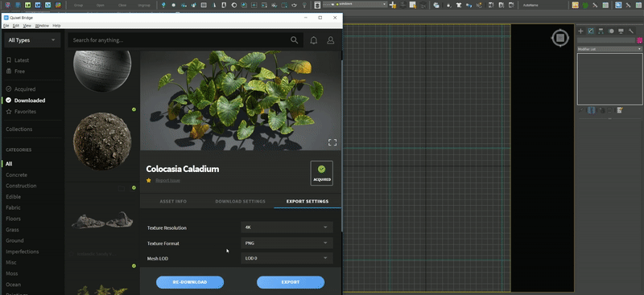This screenshot has height=295, width=644.
Task: Open the All Types dropdown
Action: pyautogui.click(x=32, y=40)
